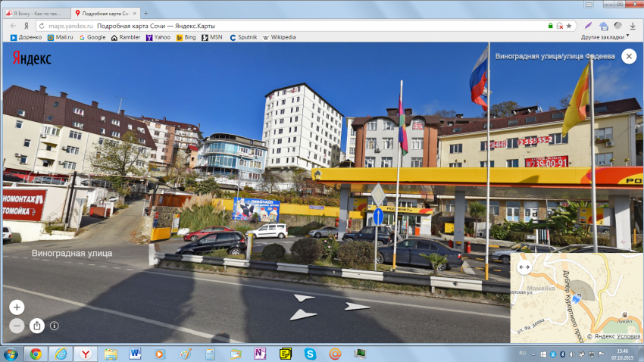
Task: Zoom out the panorama with minus button
Action: coord(17,326)
